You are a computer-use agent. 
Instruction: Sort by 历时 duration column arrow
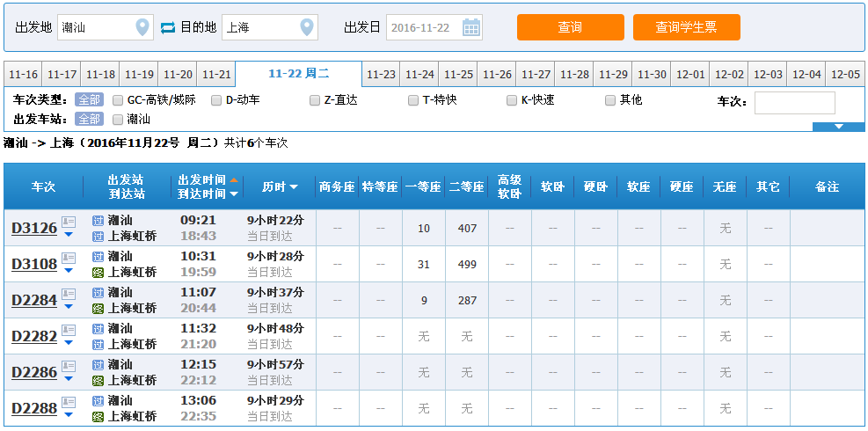click(294, 187)
